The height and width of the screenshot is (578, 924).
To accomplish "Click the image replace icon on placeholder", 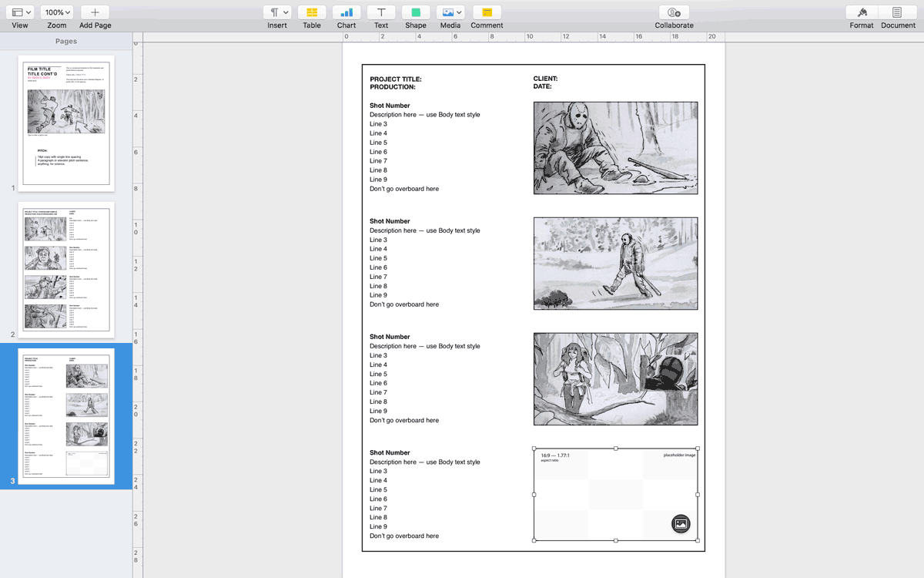I will click(x=681, y=524).
